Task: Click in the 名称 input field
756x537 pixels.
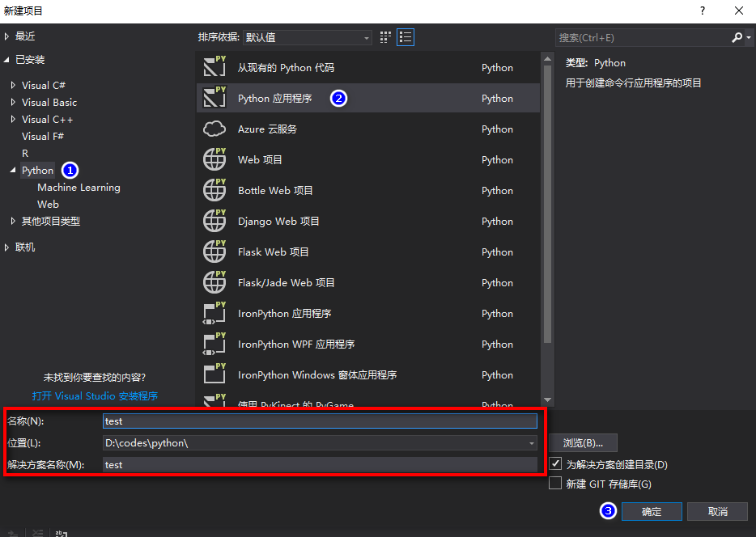Action: click(320, 421)
